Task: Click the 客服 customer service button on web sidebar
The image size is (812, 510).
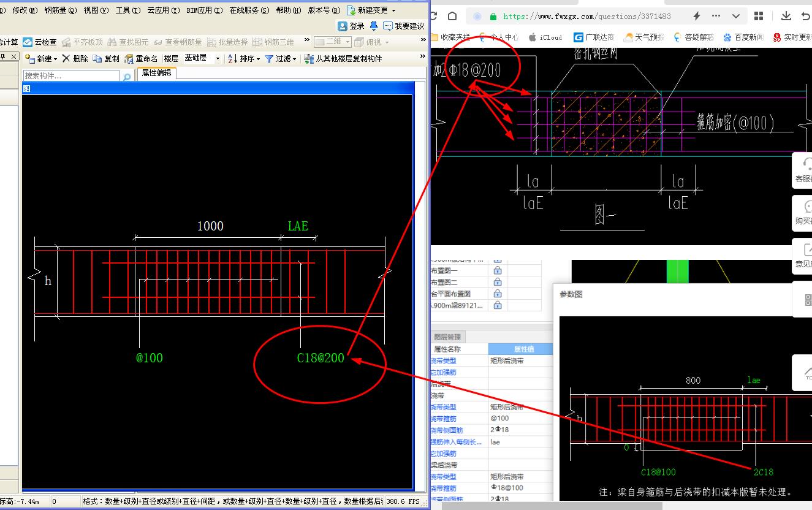Action: click(803, 170)
